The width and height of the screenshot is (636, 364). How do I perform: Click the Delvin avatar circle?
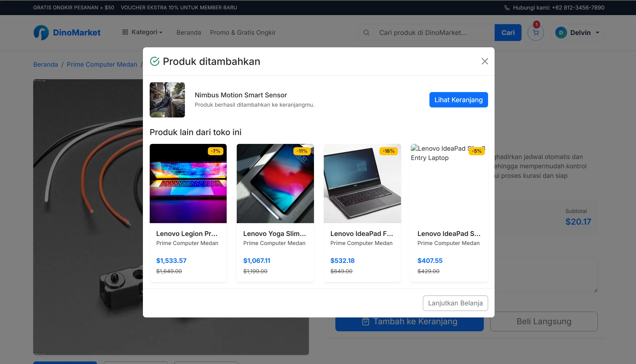[561, 33]
